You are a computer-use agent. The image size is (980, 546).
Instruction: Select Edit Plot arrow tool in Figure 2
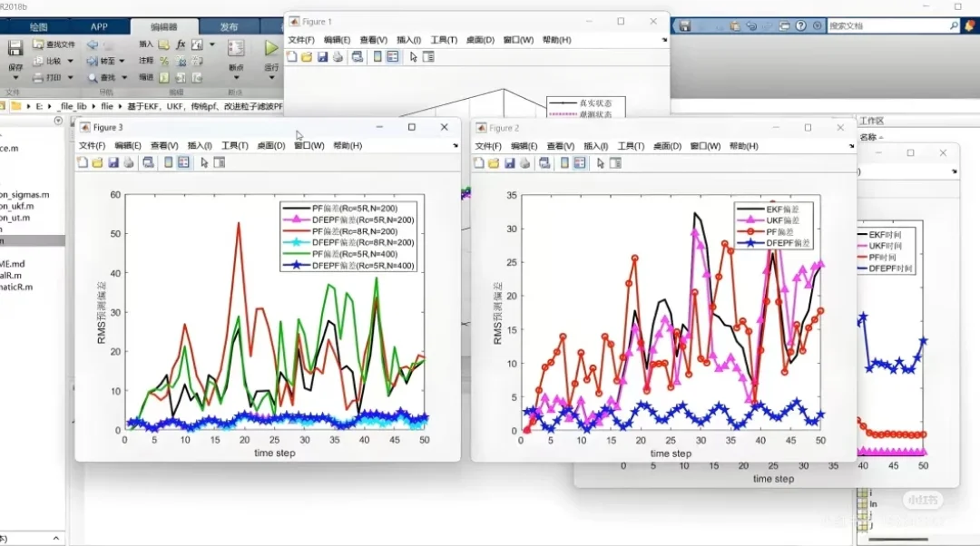coord(601,163)
